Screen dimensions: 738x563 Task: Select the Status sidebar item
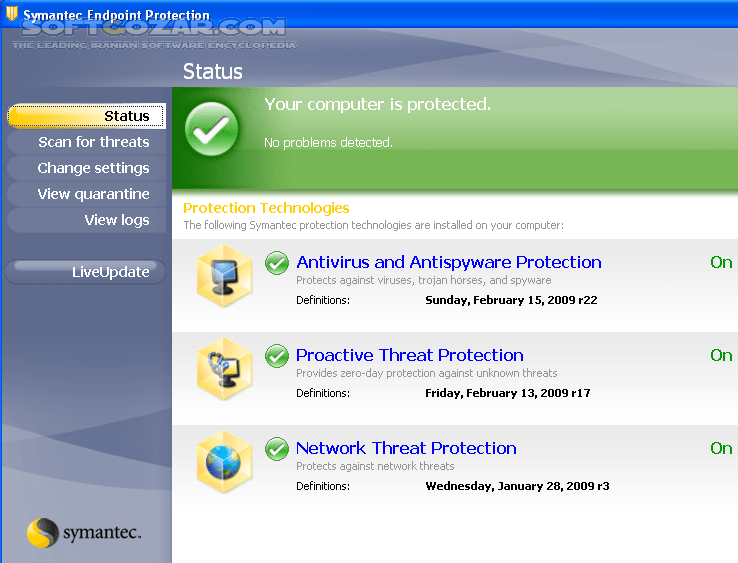(x=87, y=116)
